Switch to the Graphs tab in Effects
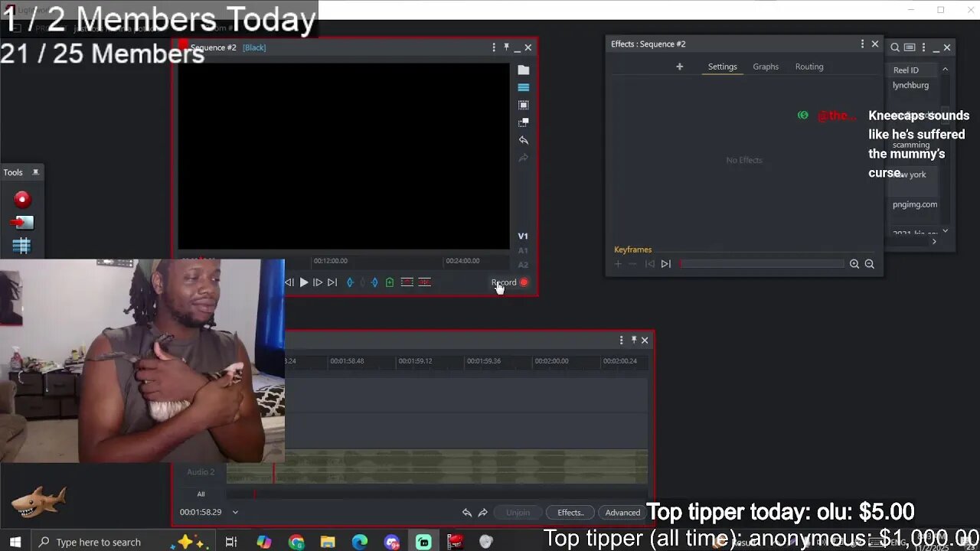Image resolution: width=980 pixels, height=551 pixels. 766,67
